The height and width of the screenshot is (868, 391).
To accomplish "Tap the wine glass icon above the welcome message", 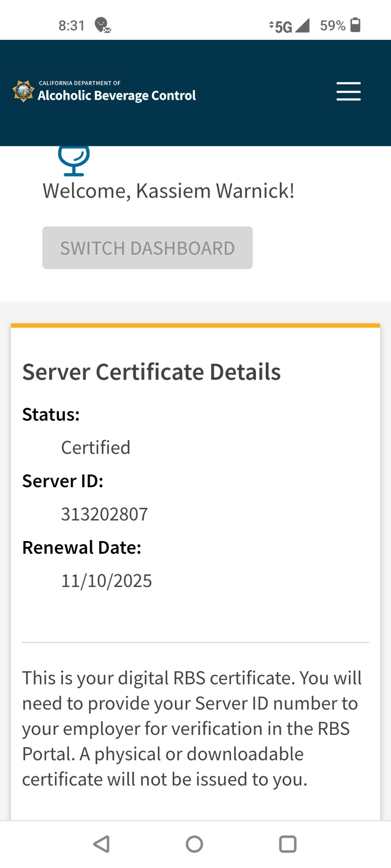I will (74, 161).
